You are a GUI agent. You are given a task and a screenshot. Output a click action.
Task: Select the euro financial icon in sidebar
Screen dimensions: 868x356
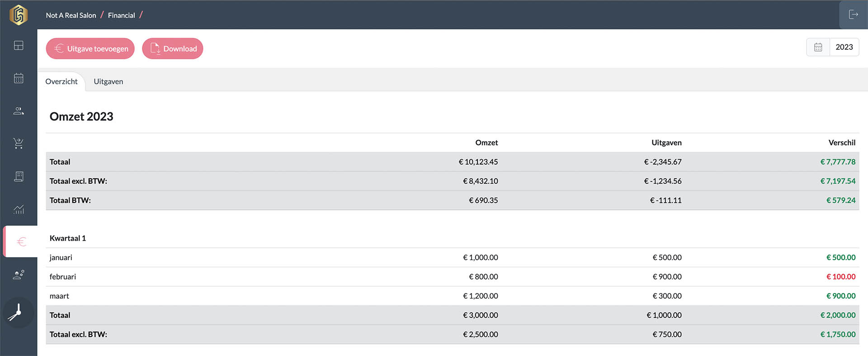coord(21,242)
